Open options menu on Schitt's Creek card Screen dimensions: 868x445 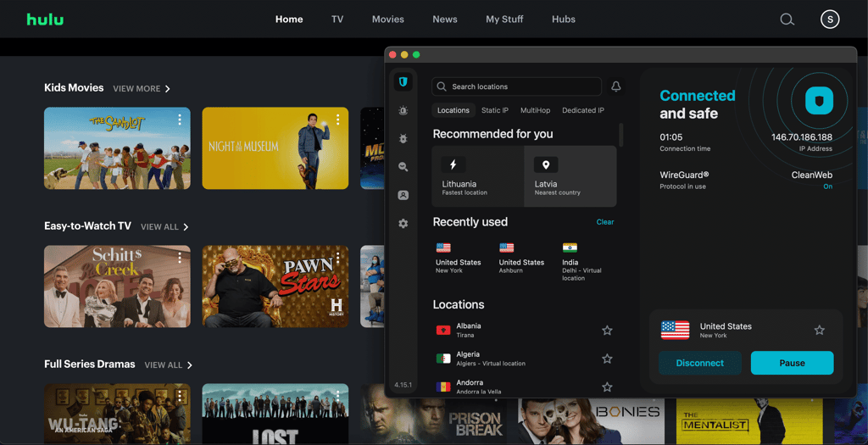(x=180, y=258)
